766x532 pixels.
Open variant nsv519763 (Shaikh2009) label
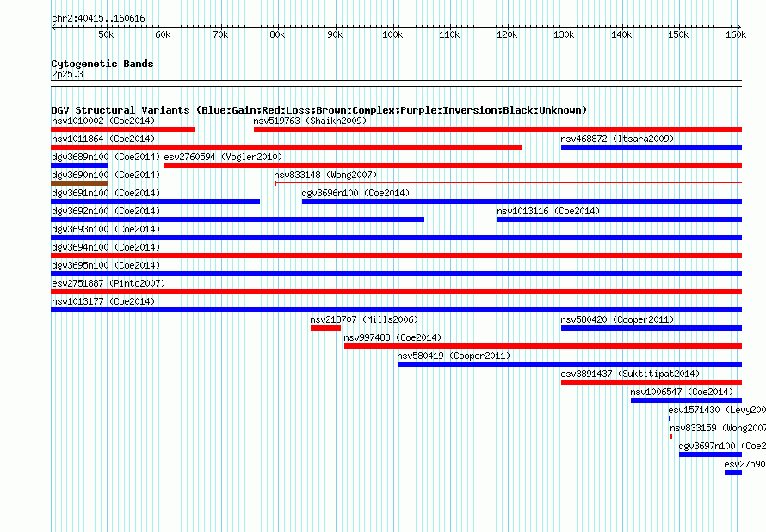point(310,121)
